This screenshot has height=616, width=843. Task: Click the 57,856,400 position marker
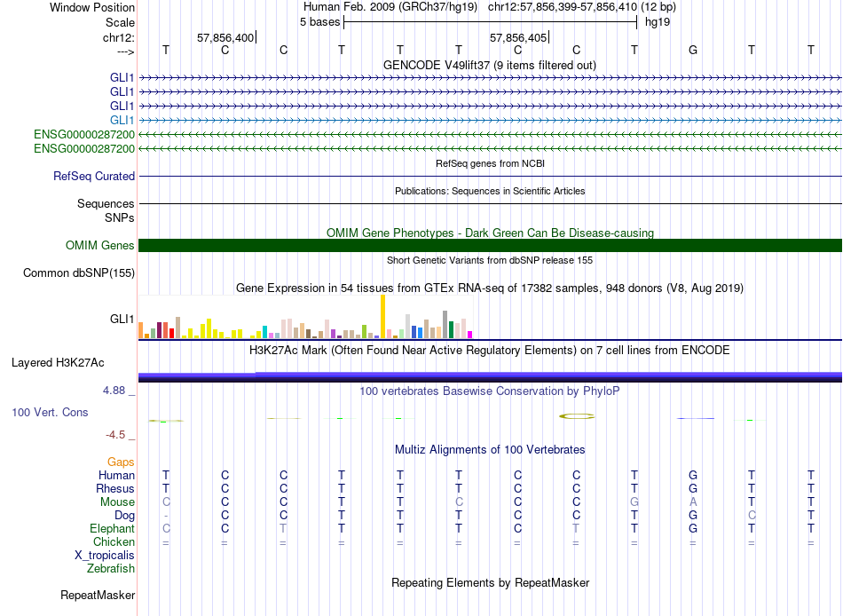click(x=225, y=37)
